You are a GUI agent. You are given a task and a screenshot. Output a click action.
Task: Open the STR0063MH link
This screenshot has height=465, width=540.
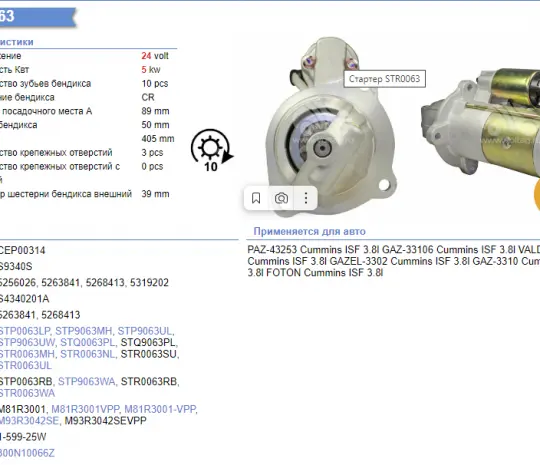tap(27, 354)
